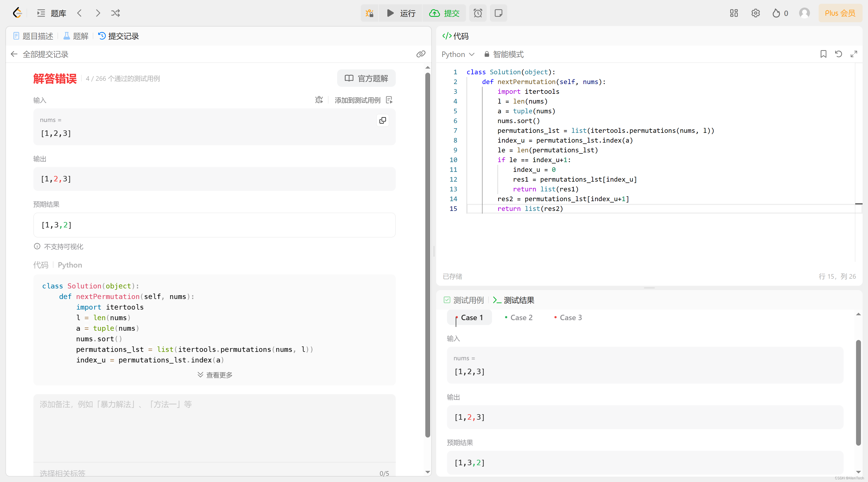Click the debug bug icon in toolbar
Image resolution: width=868 pixels, height=482 pixels.
tap(370, 13)
